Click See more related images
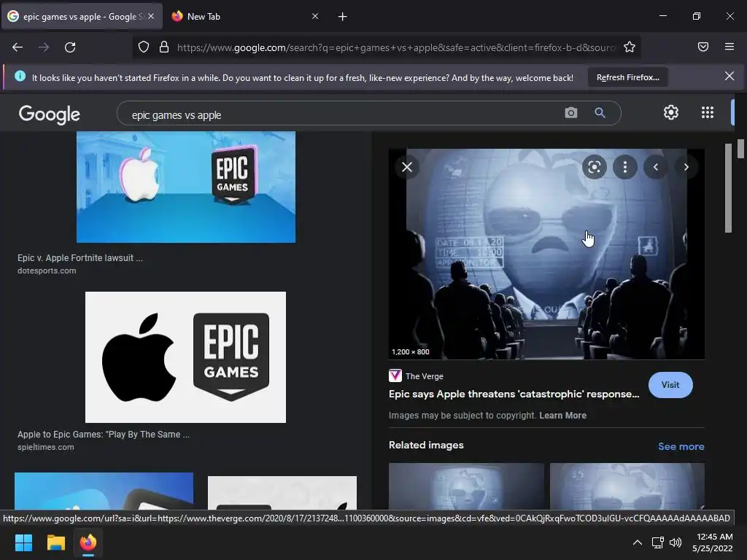This screenshot has height=560, width=747. click(681, 446)
